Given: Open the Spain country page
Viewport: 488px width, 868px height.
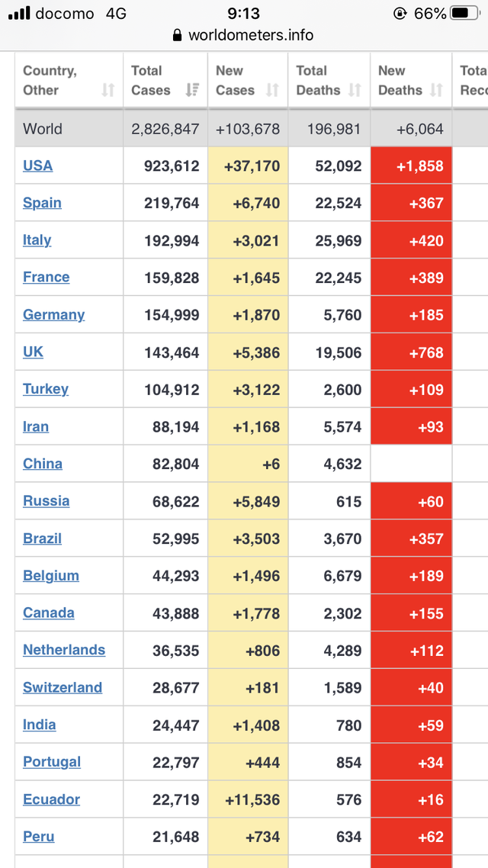Looking at the screenshot, I should [x=42, y=203].
